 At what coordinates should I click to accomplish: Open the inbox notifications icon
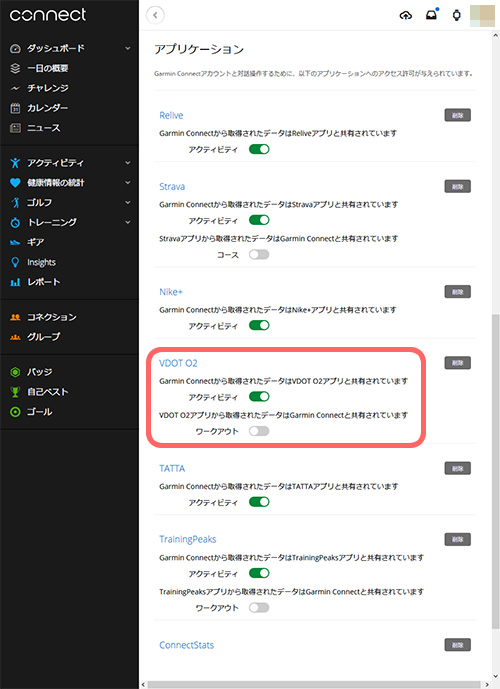tap(431, 15)
